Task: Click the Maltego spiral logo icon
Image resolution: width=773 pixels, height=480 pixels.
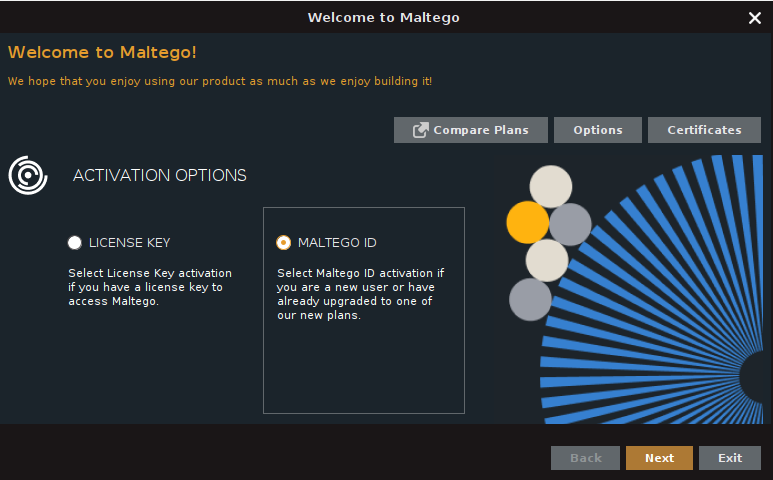Action: point(28,175)
